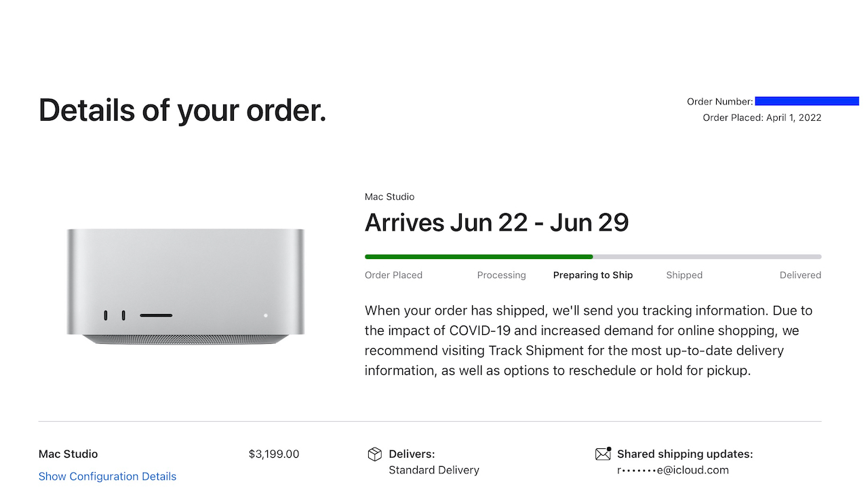The image size is (868, 487).
Task: Select the Processing progress step
Action: pyautogui.click(x=501, y=275)
